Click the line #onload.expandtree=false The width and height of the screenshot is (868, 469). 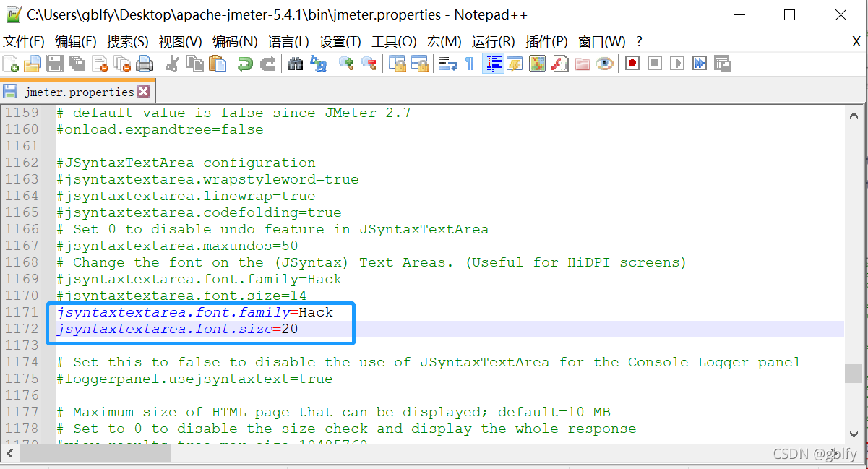point(160,129)
